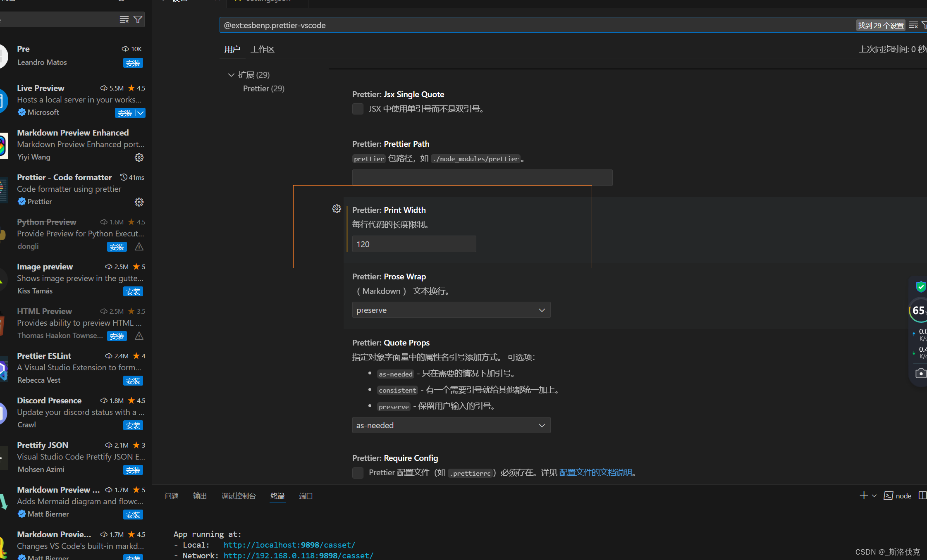The height and width of the screenshot is (560, 927).
Task: Click the clear settings search icon
Action: (x=913, y=25)
